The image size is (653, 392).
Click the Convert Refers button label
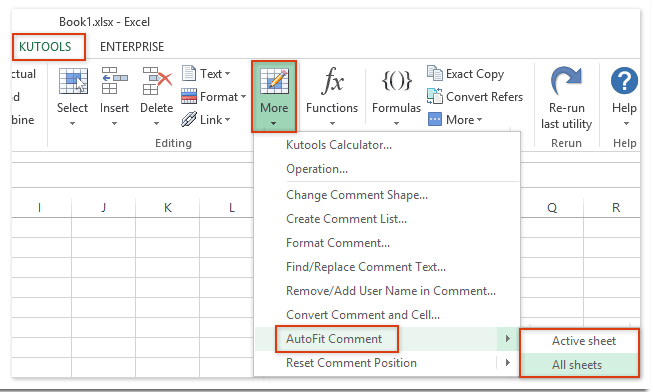tap(484, 97)
